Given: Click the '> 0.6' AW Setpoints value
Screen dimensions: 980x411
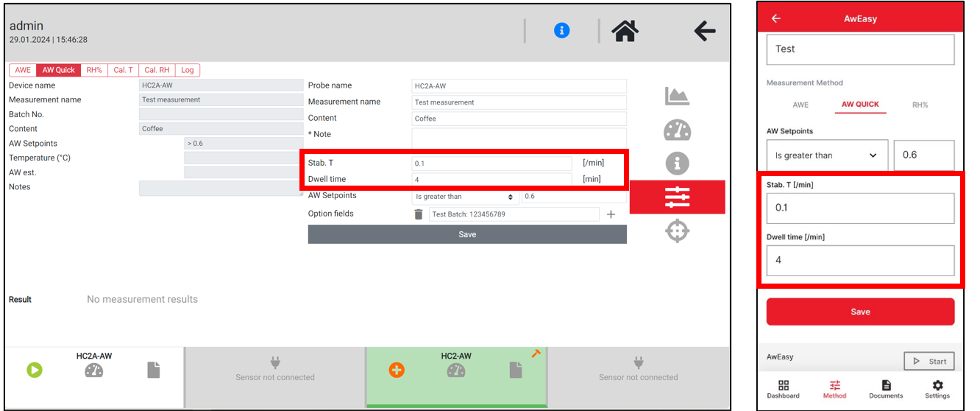Looking at the screenshot, I should tap(244, 144).
